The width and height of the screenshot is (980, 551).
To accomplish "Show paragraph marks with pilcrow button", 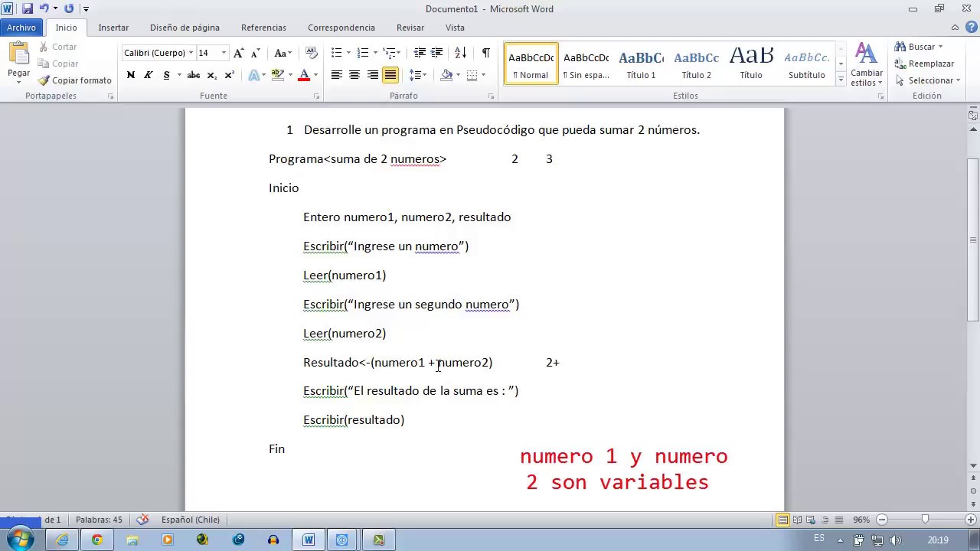I will (485, 53).
